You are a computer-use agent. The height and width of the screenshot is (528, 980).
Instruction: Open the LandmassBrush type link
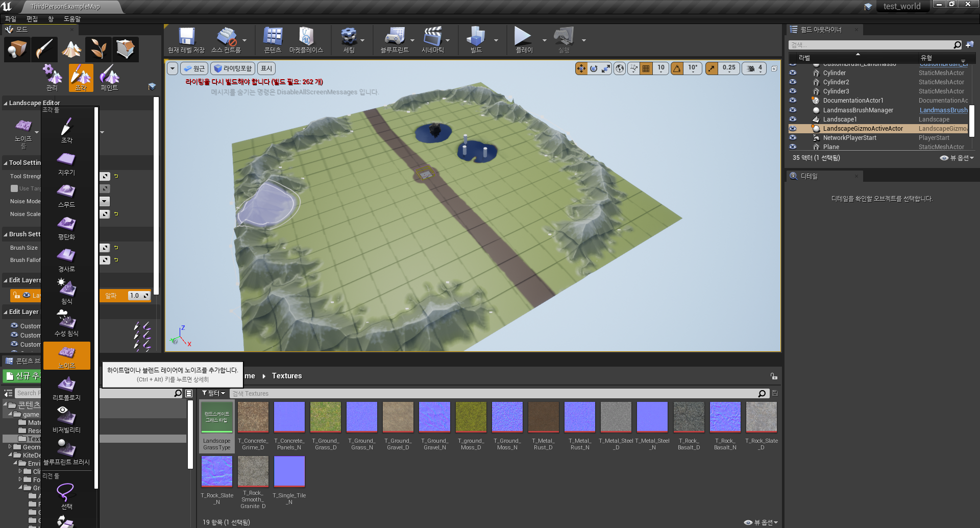pos(943,110)
